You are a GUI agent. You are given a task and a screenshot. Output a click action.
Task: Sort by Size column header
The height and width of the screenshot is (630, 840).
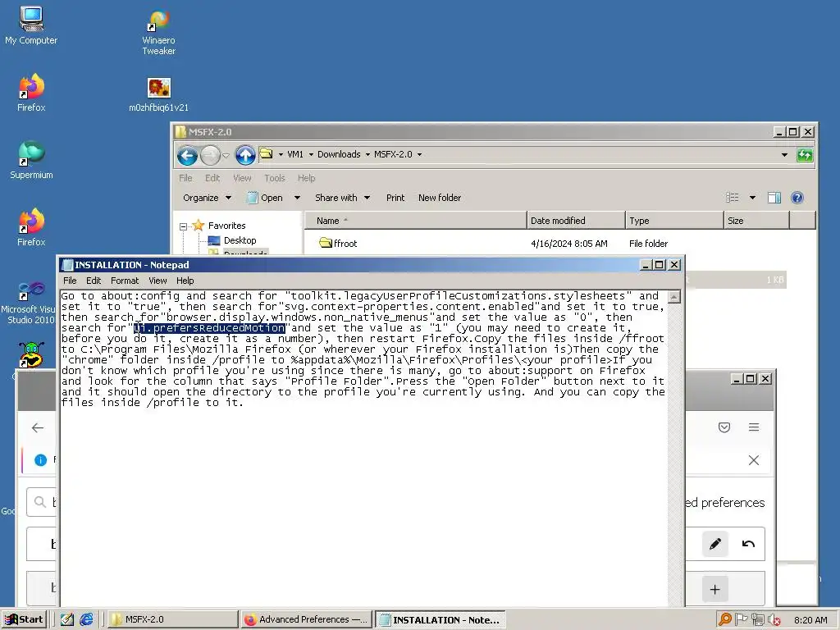click(756, 221)
